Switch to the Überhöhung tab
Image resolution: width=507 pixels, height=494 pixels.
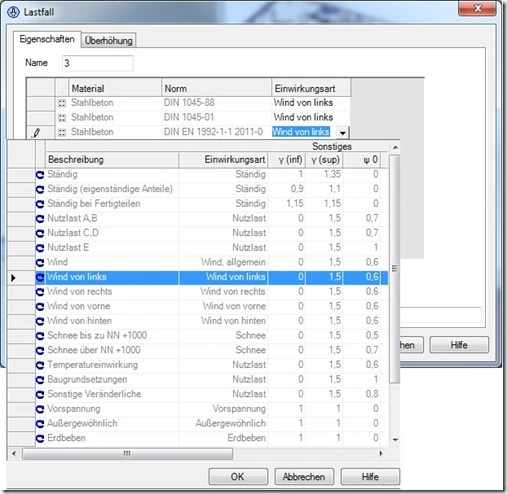(x=108, y=41)
